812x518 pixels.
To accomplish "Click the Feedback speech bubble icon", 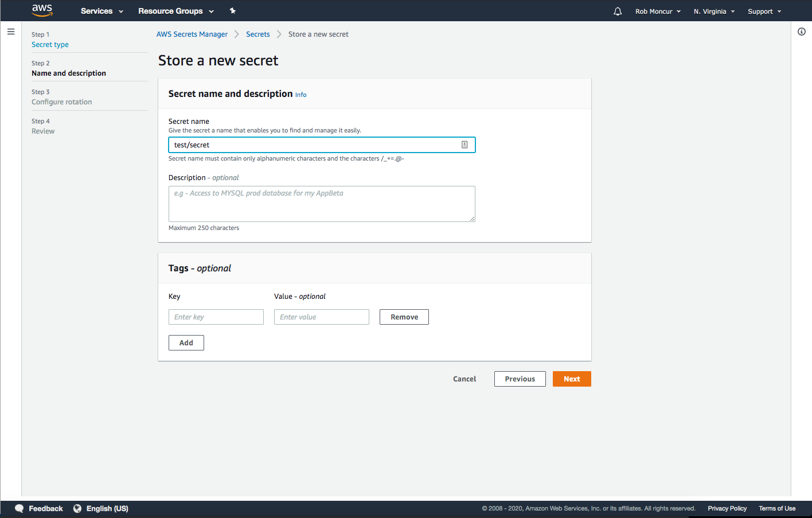I will pyautogui.click(x=19, y=509).
